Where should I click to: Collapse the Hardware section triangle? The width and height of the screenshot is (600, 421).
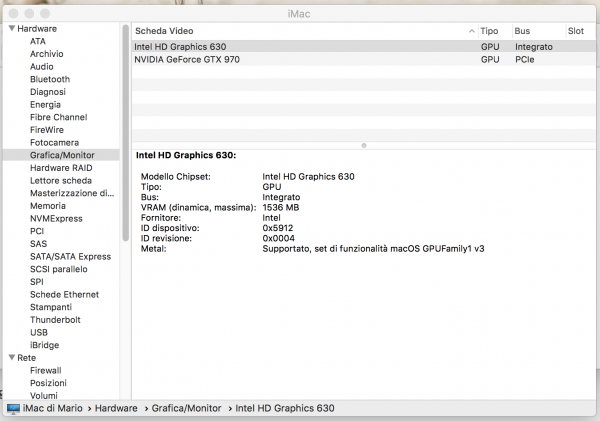(x=10, y=29)
